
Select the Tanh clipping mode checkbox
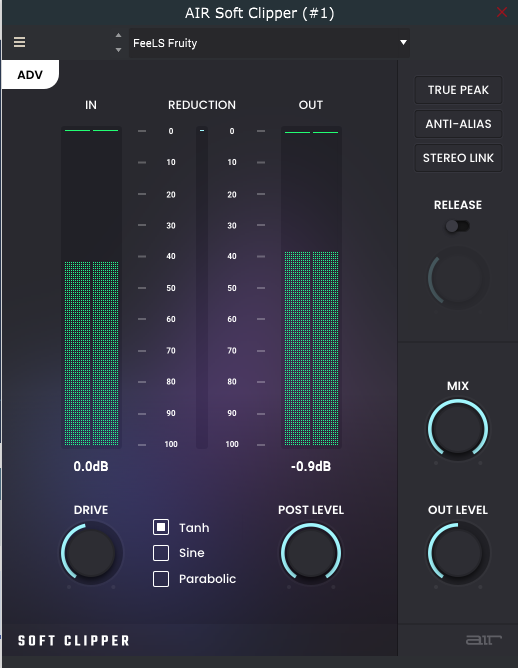coord(161,527)
